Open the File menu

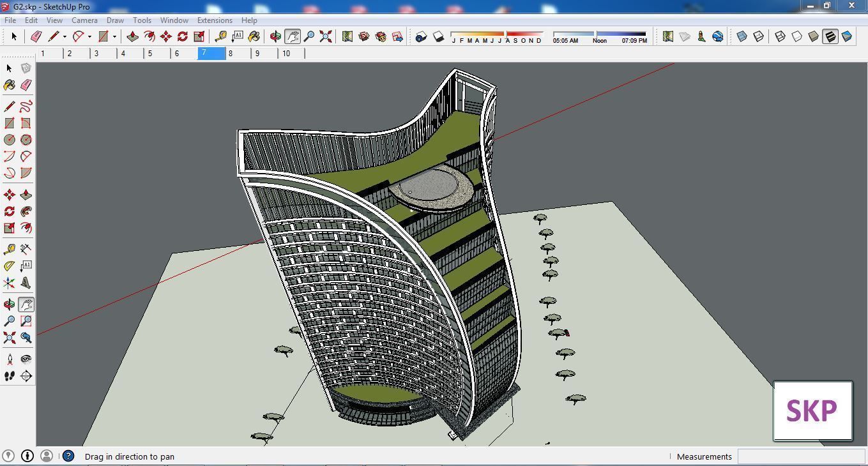[10, 20]
